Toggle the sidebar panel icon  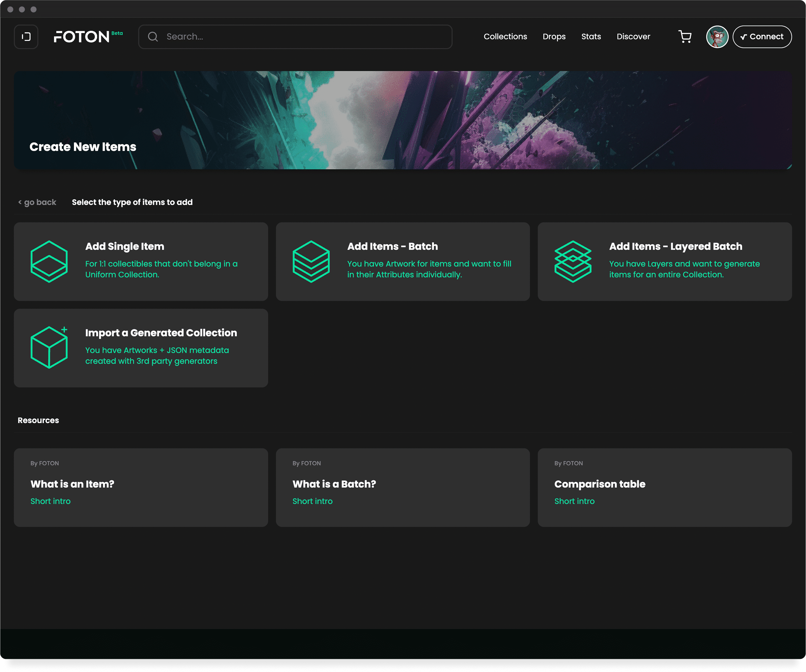pyautogui.click(x=26, y=37)
